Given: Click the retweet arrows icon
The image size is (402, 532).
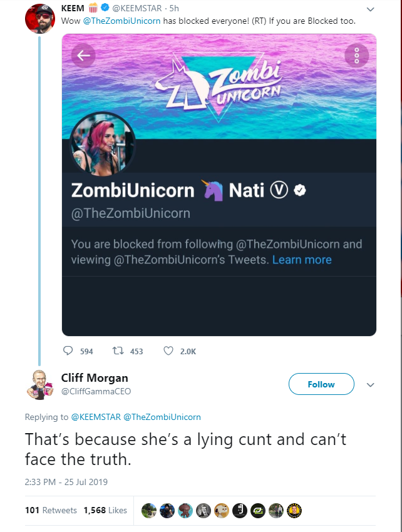Looking at the screenshot, I should [x=118, y=350].
